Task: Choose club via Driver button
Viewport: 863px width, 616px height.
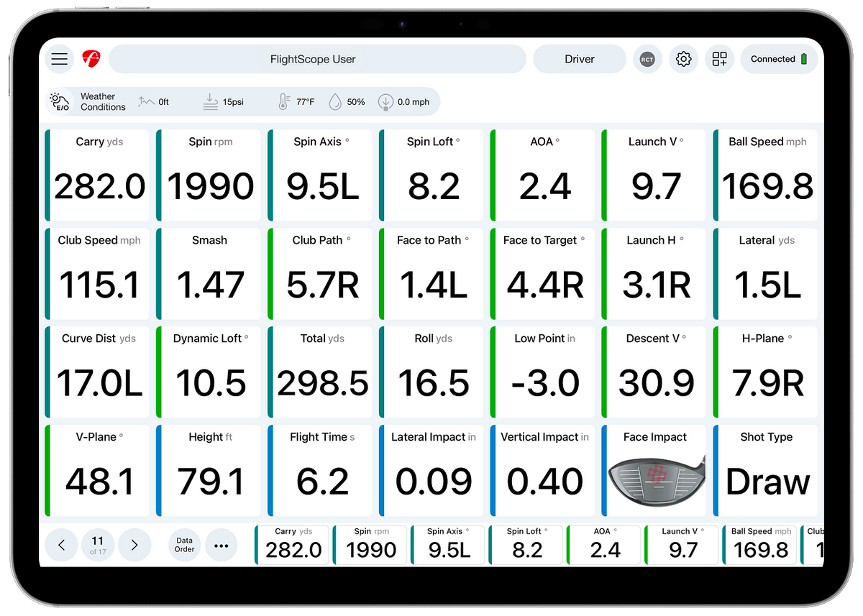Action: click(580, 59)
